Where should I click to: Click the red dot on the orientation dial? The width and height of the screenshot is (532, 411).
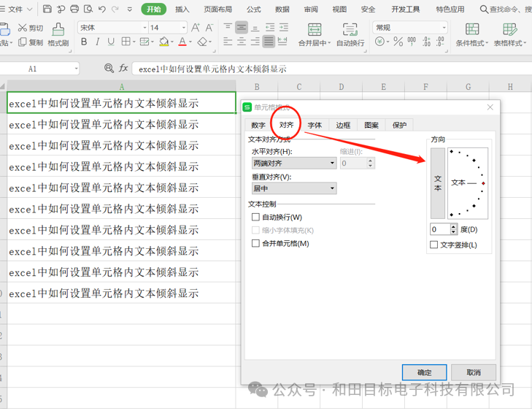[x=483, y=183]
